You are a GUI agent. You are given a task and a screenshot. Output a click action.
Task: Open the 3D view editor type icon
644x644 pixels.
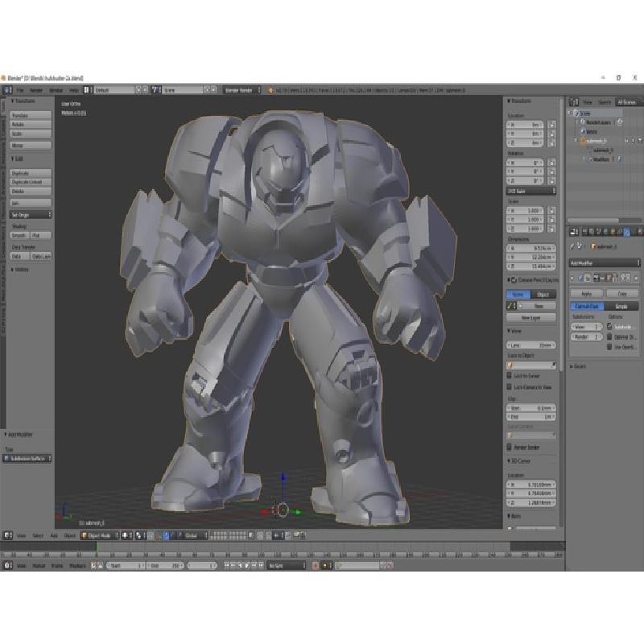click(8, 535)
